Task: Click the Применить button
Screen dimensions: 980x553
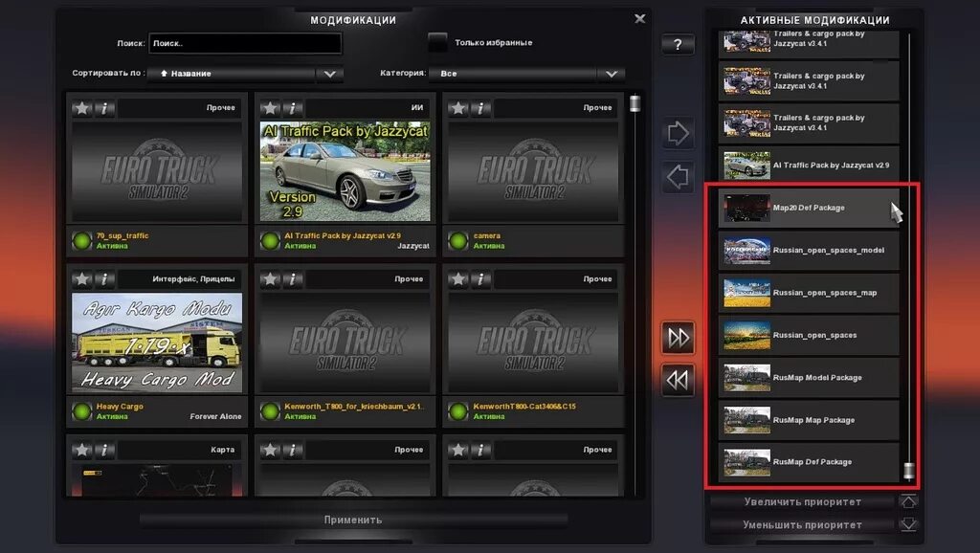Action: tap(353, 520)
